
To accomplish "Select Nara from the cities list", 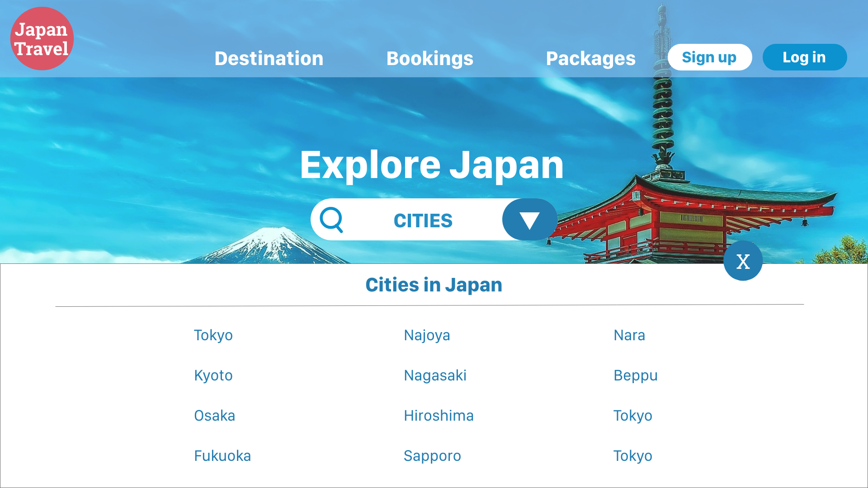I will point(629,335).
